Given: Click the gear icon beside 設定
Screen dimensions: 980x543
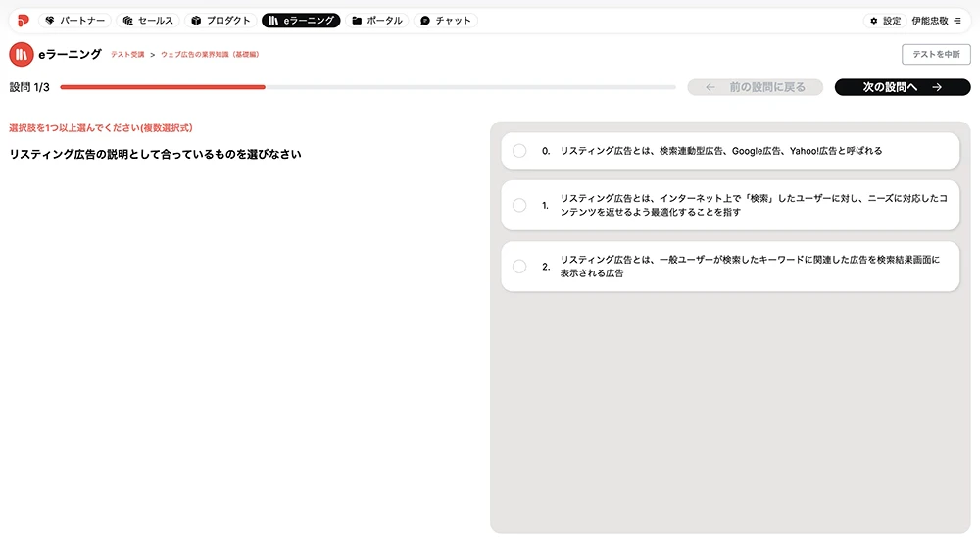Looking at the screenshot, I should tap(874, 21).
